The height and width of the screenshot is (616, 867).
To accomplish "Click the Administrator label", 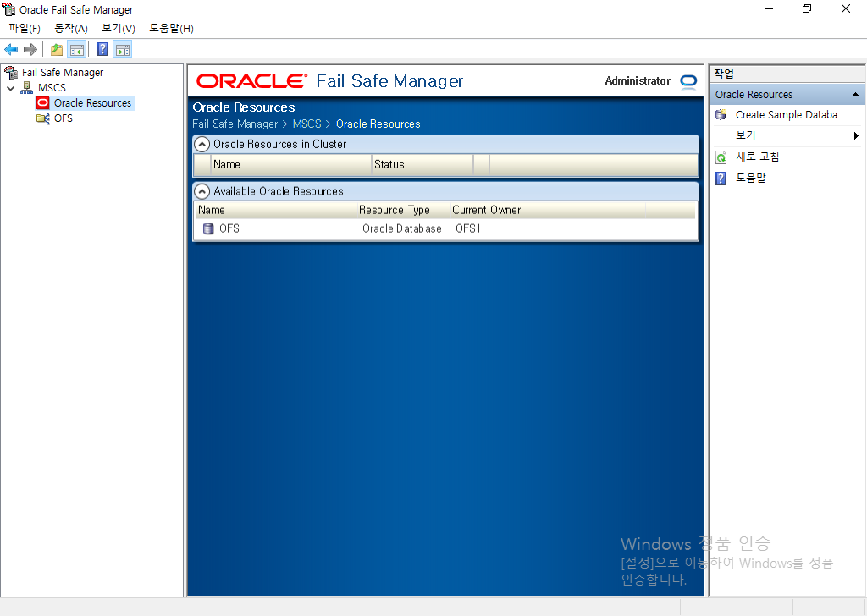I will pyautogui.click(x=638, y=80).
